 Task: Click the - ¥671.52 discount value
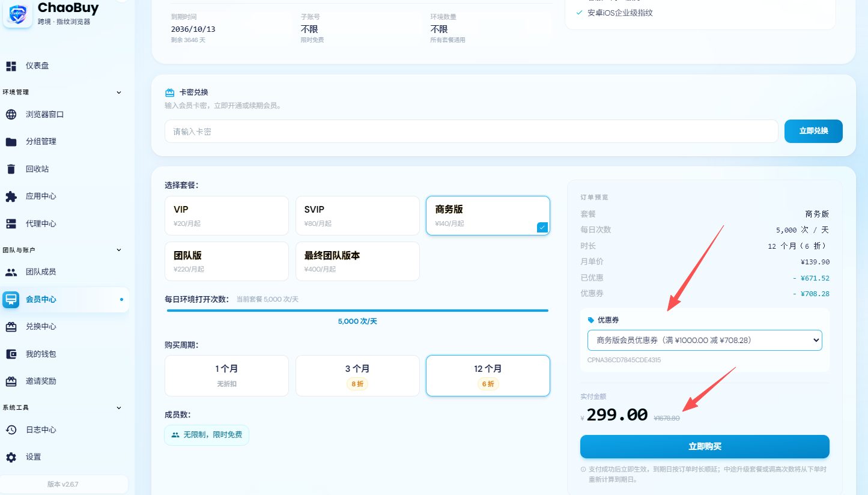tap(811, 278)
